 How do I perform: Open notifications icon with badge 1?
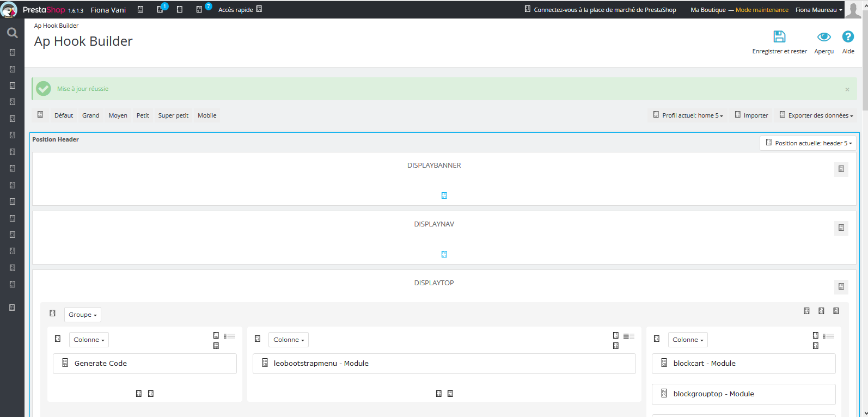[x=160, y=9]
